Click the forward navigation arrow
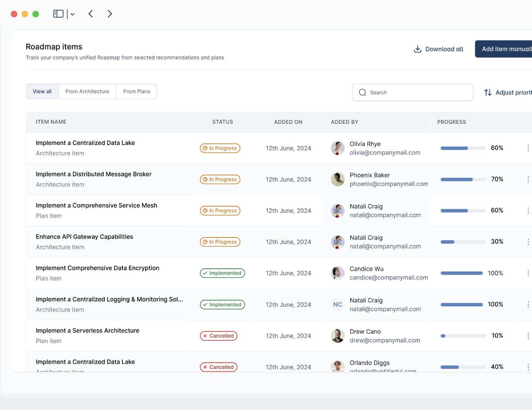Screen dimensions: 532x410 (110, 14)
